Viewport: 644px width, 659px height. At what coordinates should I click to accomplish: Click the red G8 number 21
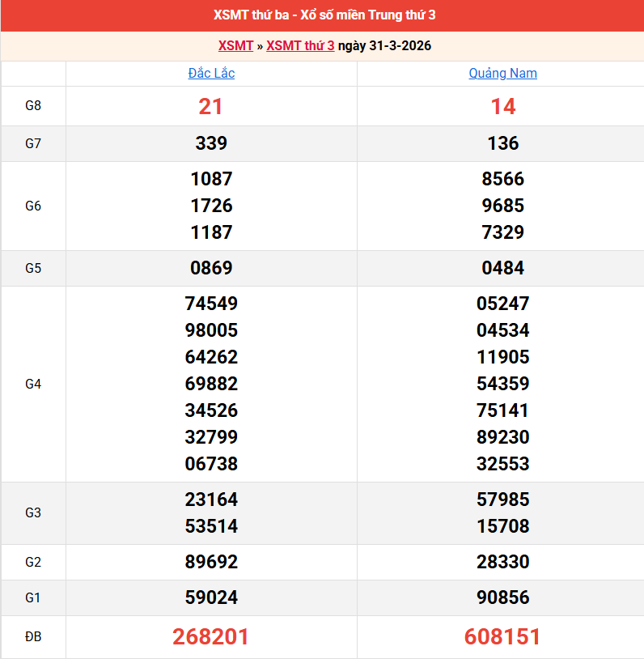click(x=211, y=106)
